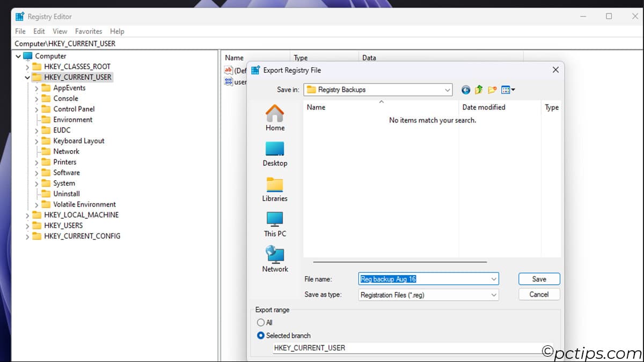
Task: Open Desktop location in the save dialog
Action: pyautogui.click(x=275, y=153)
